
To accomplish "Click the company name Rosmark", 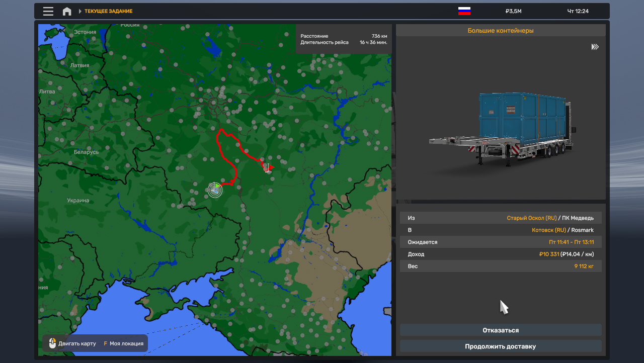I will pos(583,230).
